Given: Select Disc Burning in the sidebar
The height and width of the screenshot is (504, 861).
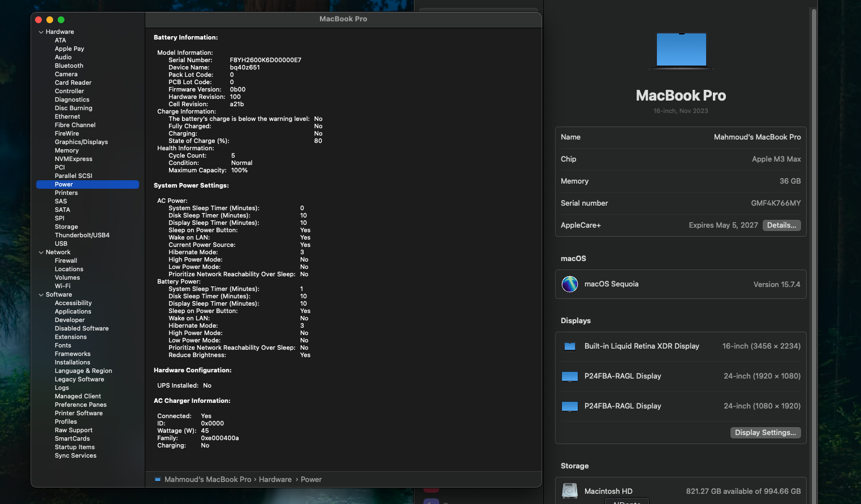Looking at the screenshot, I should tap(73, 108).
